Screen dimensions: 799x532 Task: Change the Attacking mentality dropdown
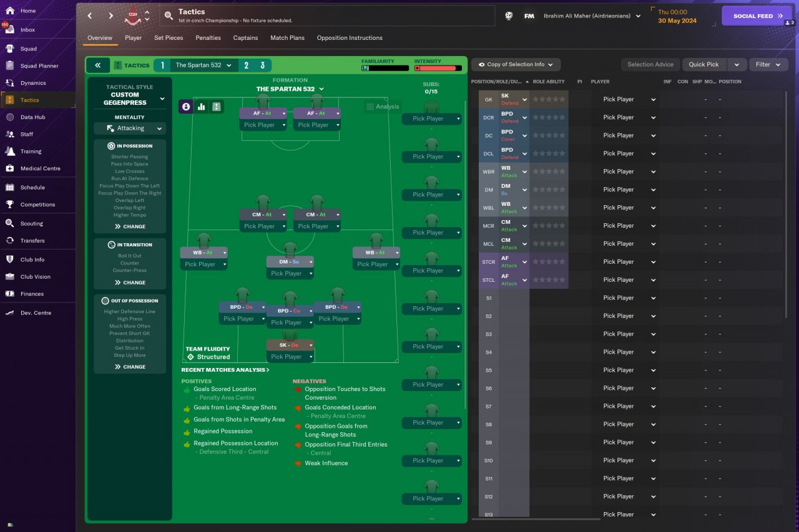(x=130, y=128)
